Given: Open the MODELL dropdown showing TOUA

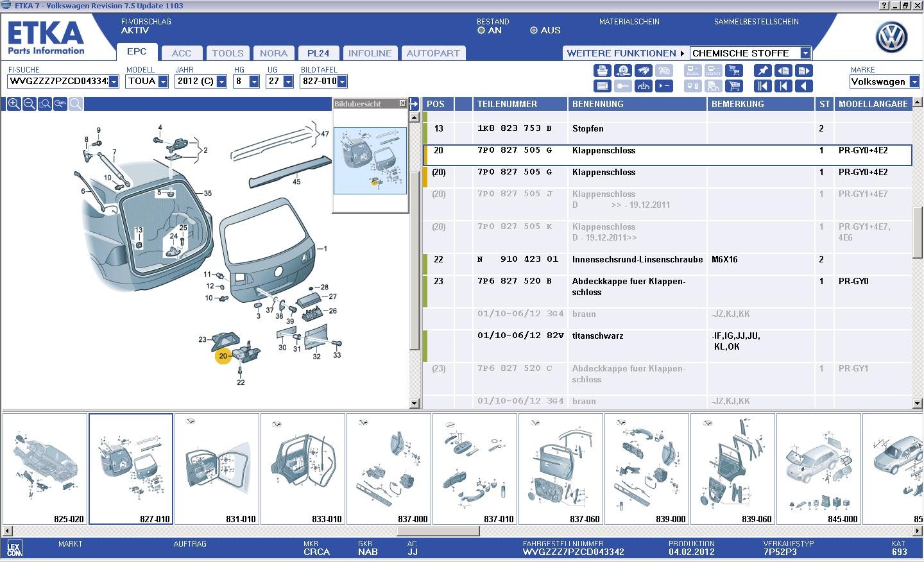Looking at the screenshot, I should tap(163, 81).
